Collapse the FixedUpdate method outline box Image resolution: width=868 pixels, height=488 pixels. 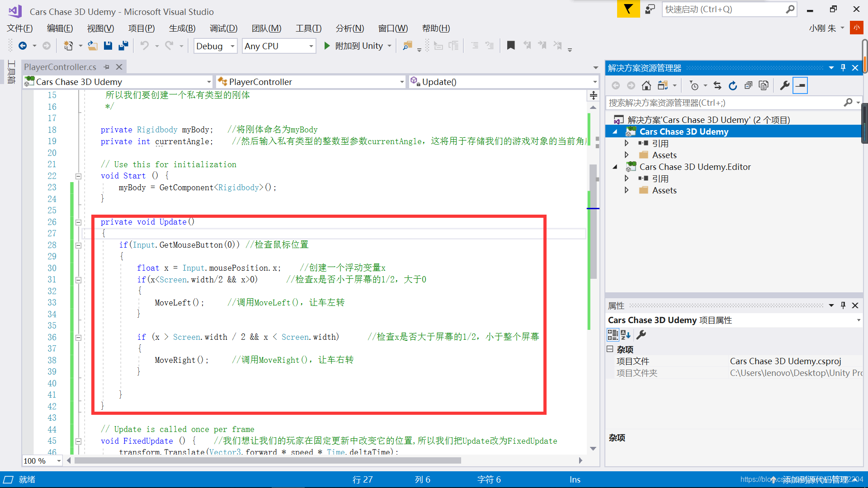(x=78, y=441)
